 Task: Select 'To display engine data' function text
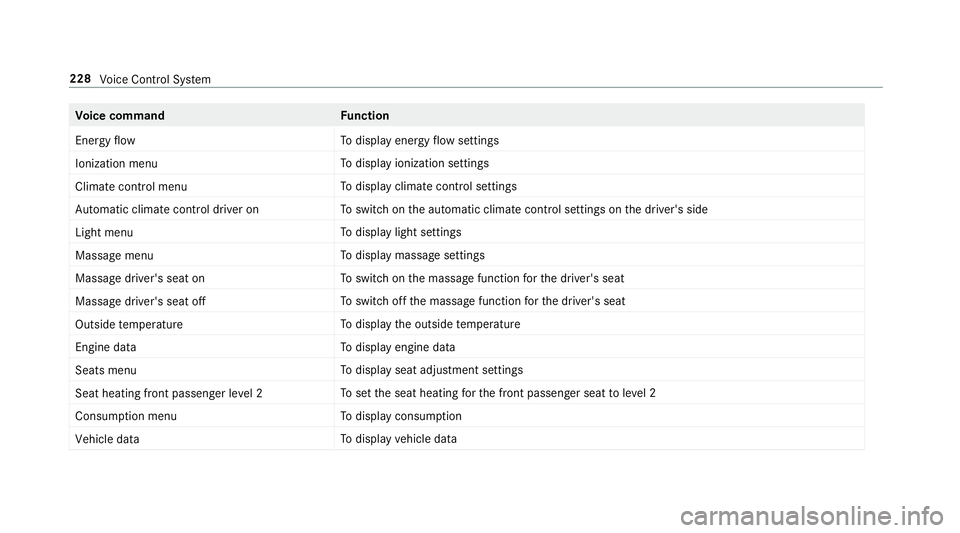click(x=398, y=348)
